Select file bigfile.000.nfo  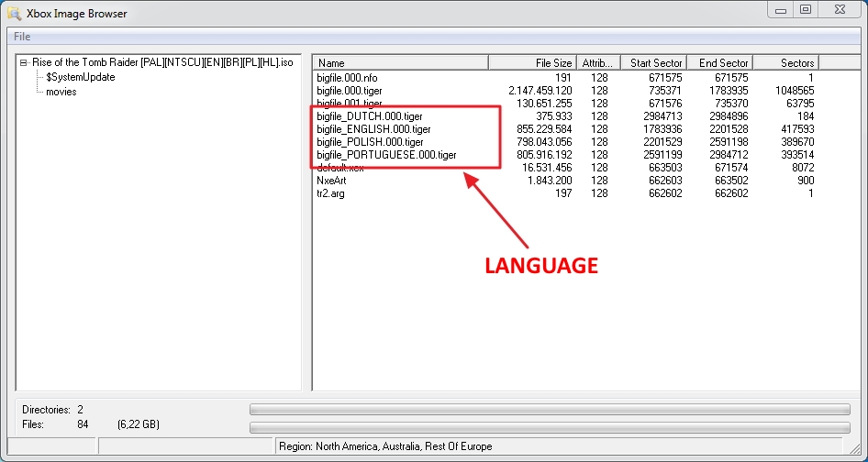tap(347, 78)
